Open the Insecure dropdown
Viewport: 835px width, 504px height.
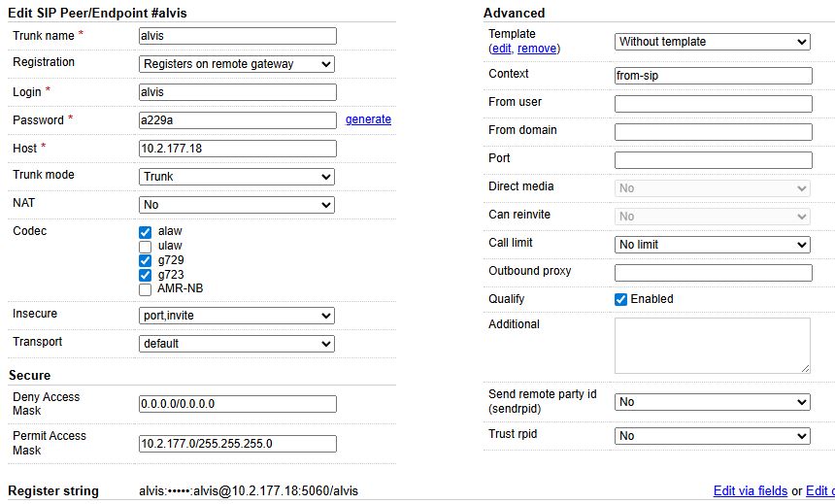click(x=237, y=316)
